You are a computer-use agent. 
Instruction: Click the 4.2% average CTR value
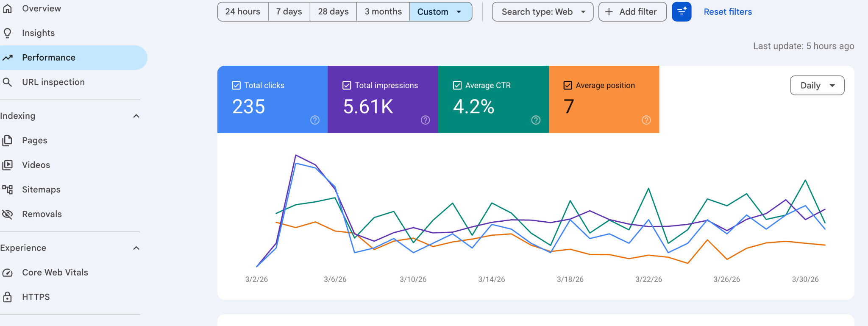click(x=474, y=106)
